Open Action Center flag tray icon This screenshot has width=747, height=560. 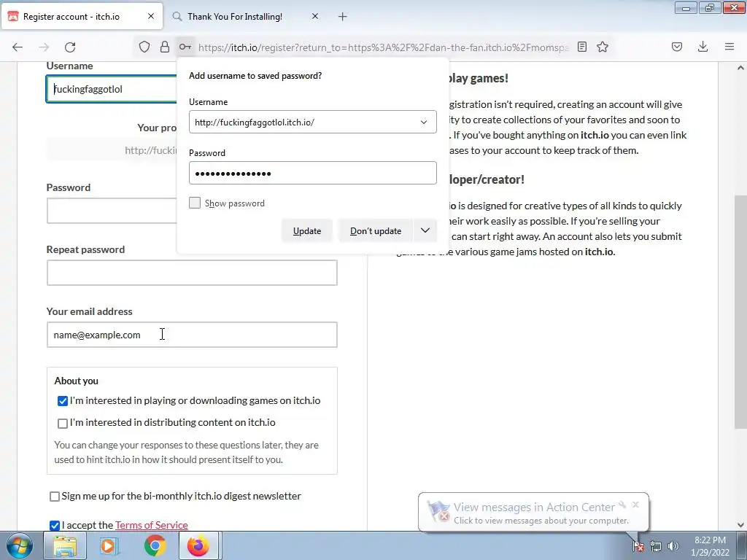coord(638,546)
